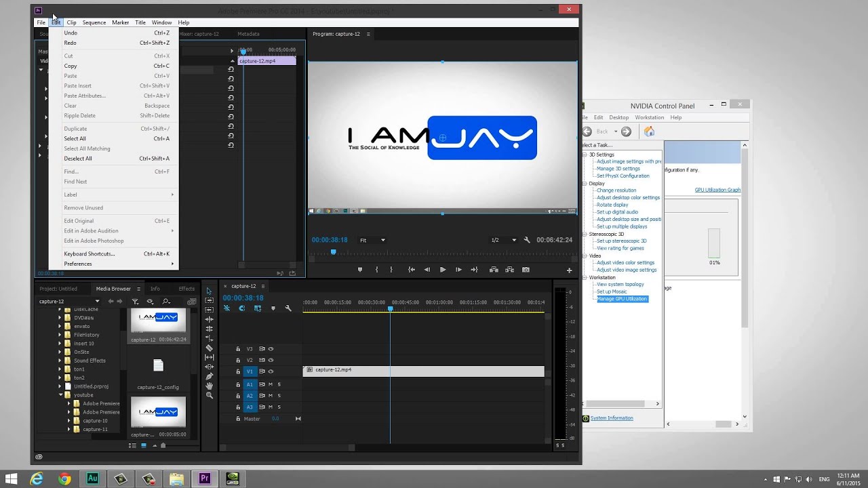
Task: Click Change resolution in NVIDIA Control Panel
Action: click(x=616, y=190)
